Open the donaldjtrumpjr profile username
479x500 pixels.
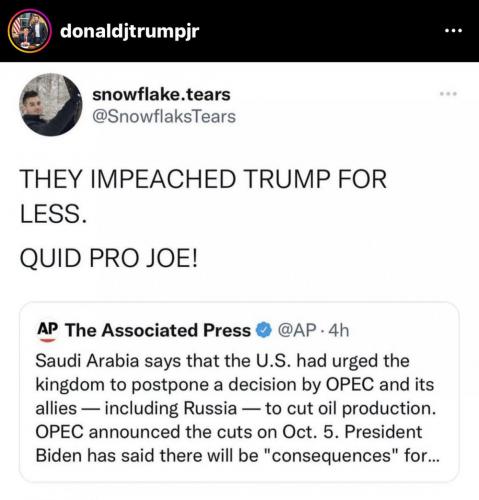pos(130,31)
